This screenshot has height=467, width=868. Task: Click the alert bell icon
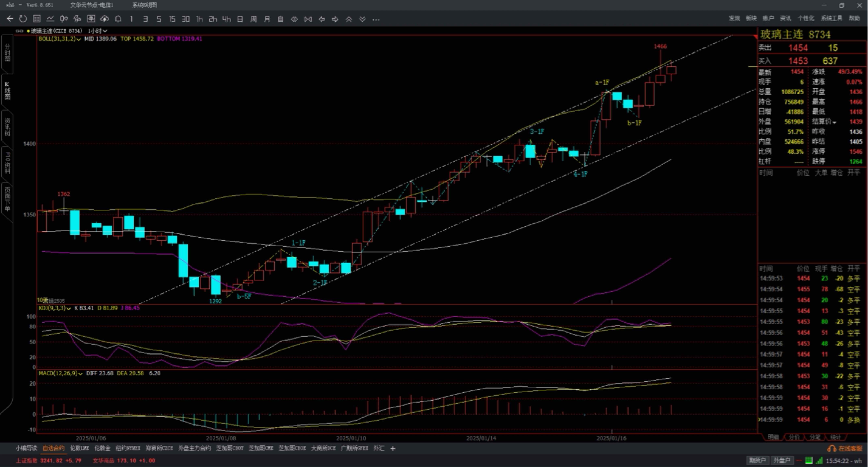(118, 19)
